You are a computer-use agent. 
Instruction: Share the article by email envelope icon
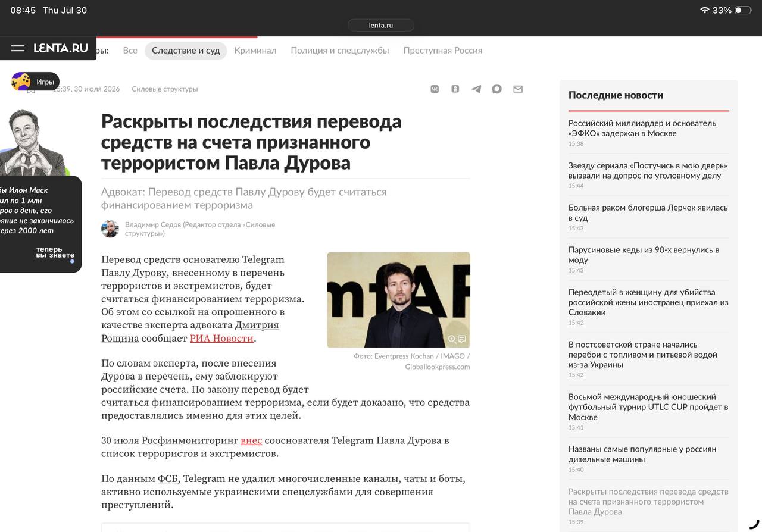518,89
